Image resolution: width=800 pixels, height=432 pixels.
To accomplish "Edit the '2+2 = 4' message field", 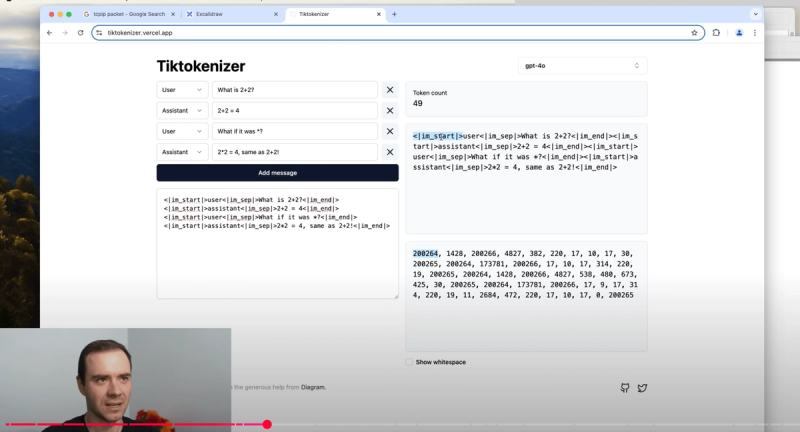I will click(x=295, y=111).
